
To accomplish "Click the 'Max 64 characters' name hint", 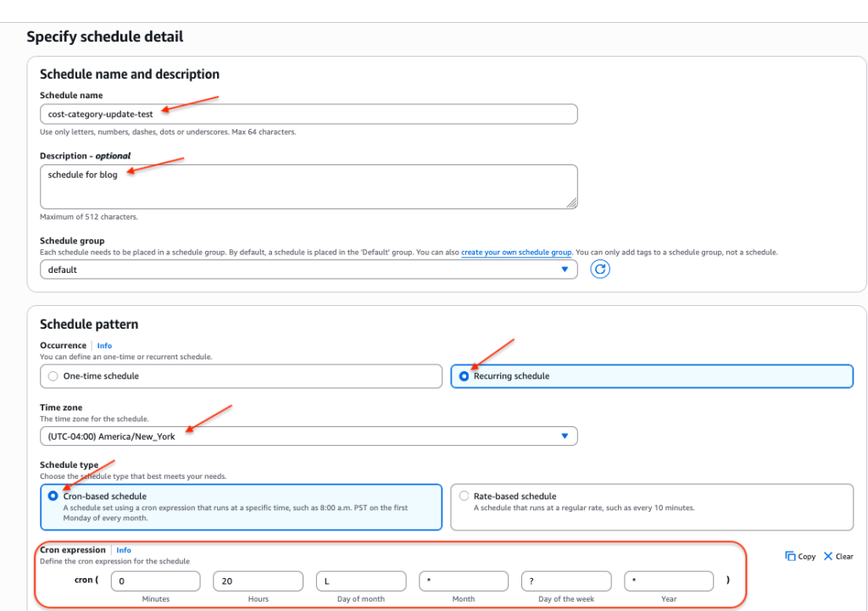I will click(264, 132).
